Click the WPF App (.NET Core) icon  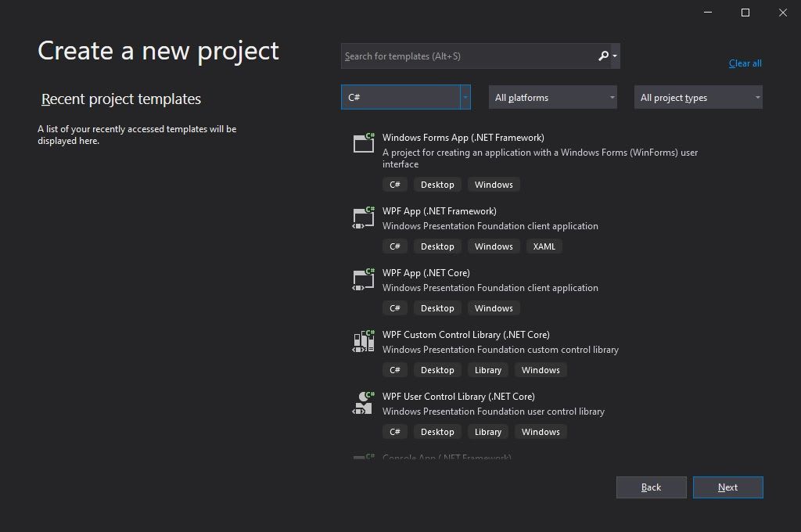(x=364, y=279)
